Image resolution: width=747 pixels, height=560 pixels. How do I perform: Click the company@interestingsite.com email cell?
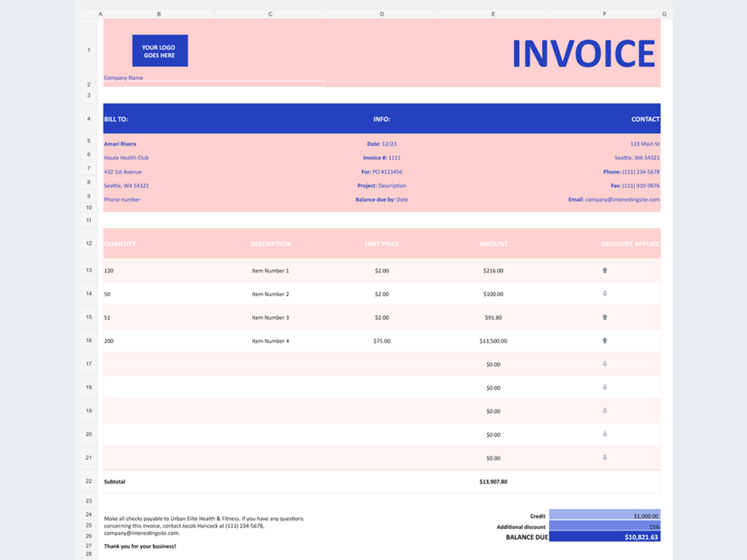pos(614,200)
